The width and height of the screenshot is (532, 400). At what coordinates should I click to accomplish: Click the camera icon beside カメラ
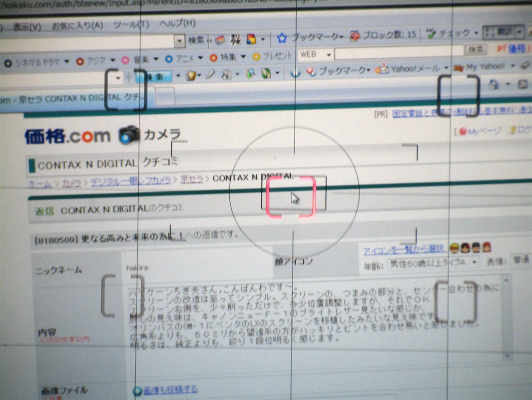coord(129,135)
